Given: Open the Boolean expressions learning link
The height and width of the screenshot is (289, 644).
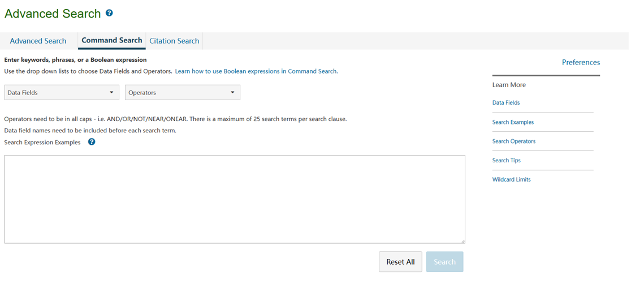Looking at the screenshot, I should [x=256, y=71].
